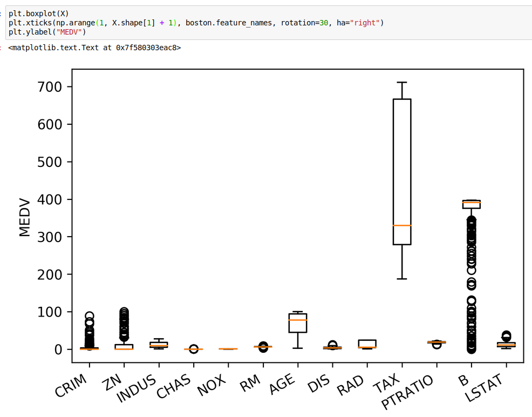Click the orange median line of TAX box

402,225
